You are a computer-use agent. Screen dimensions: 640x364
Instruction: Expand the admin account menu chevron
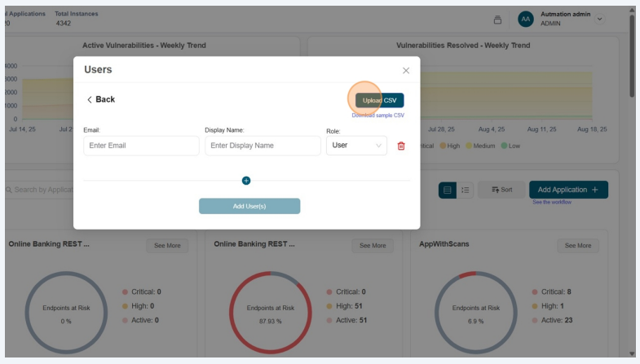point(601,19)
